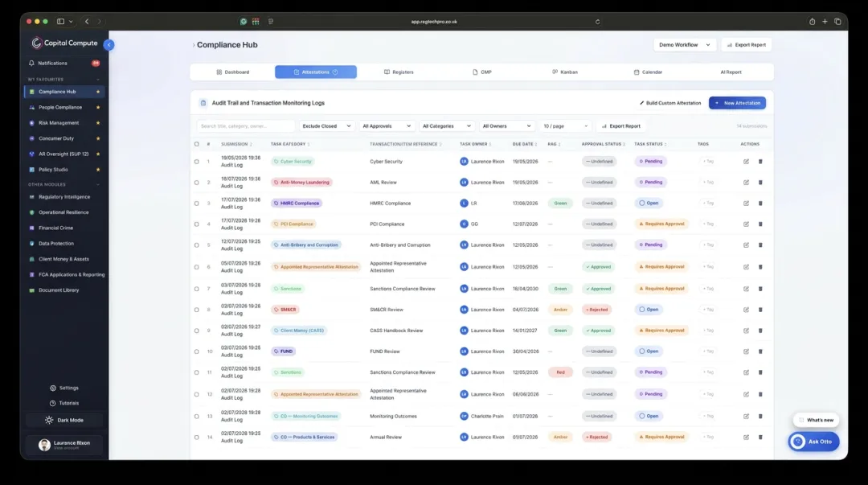
Task: Open the Ask Otto assistant
Action: coord(813,442)
